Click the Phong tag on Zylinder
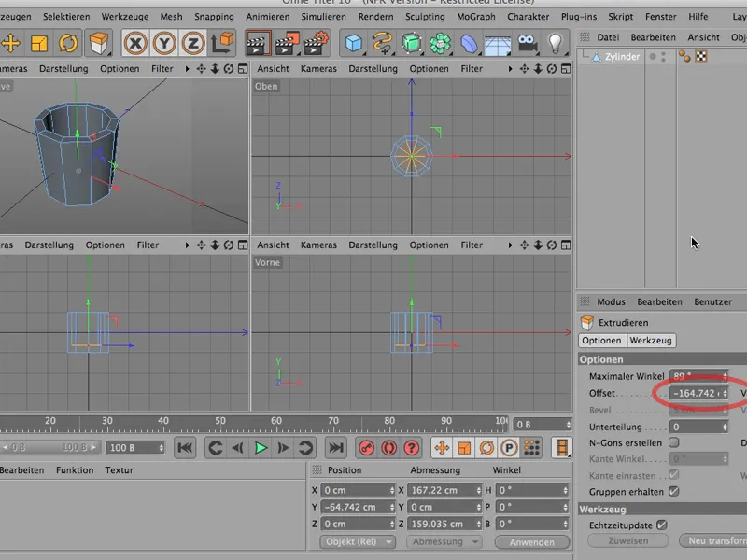This screenshot has width=747, height=560. tap(685, 57)
